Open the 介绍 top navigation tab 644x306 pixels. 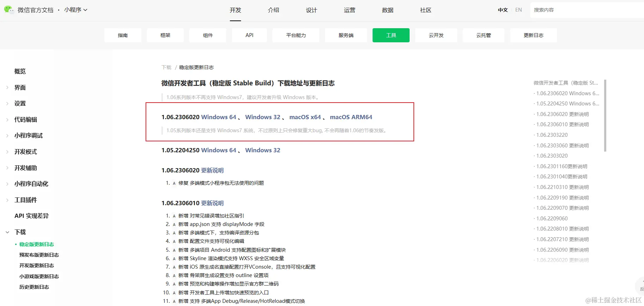[274, 10]
